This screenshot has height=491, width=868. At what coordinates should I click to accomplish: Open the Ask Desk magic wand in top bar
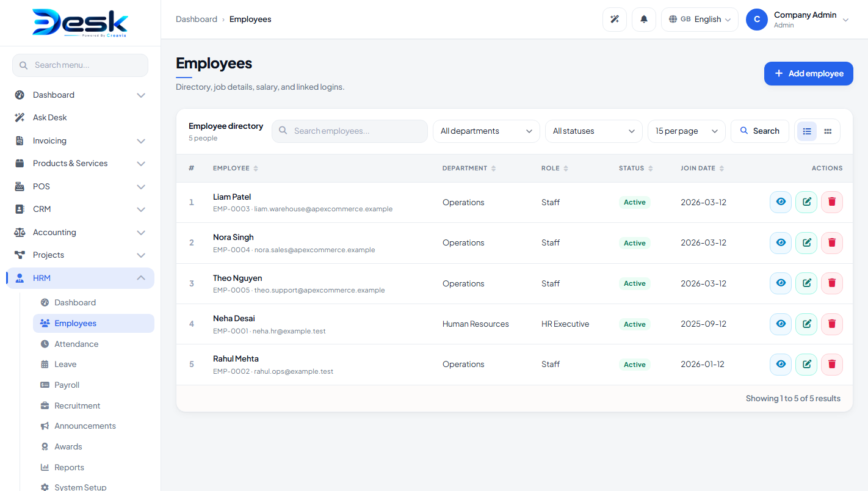coord(615,20)
